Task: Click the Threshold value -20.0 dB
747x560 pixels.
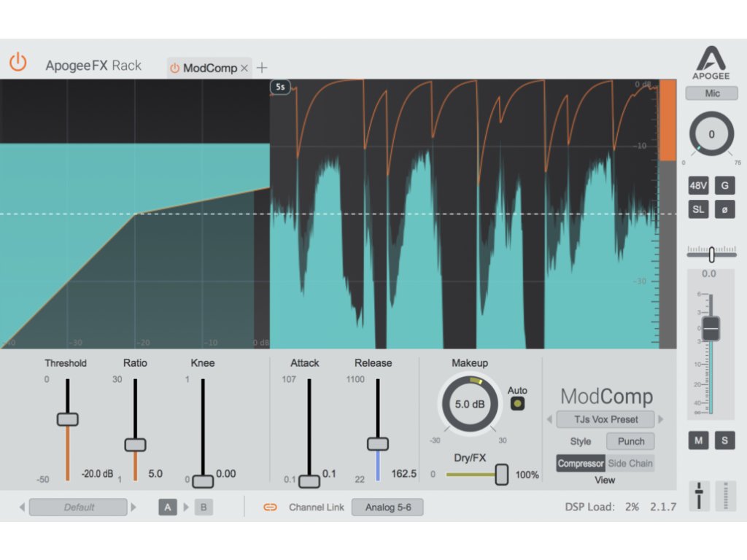Action: [x=97, y=474]
